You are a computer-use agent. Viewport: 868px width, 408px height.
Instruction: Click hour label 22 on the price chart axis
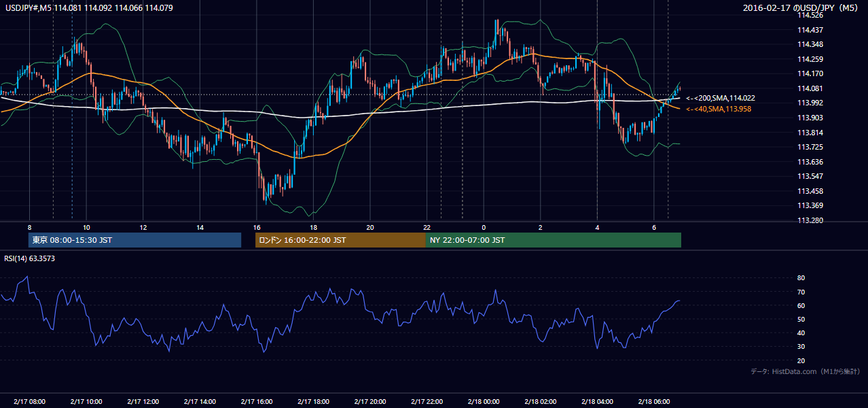(x=427, y=227)
